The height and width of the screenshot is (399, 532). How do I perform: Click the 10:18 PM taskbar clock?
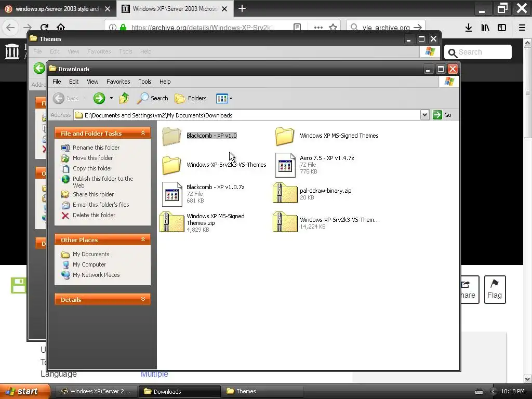[513, 391]
